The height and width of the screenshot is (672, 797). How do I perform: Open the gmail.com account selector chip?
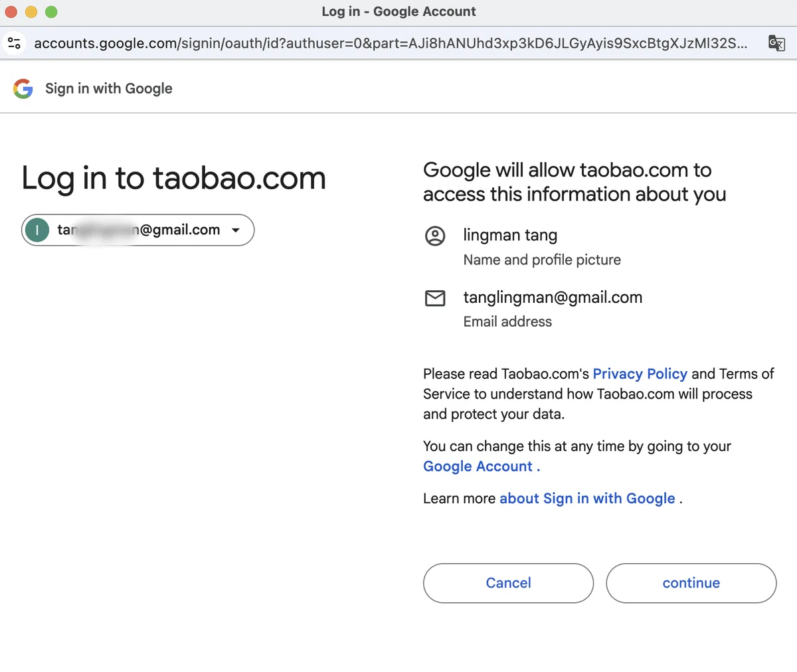[x=138, y=230]
